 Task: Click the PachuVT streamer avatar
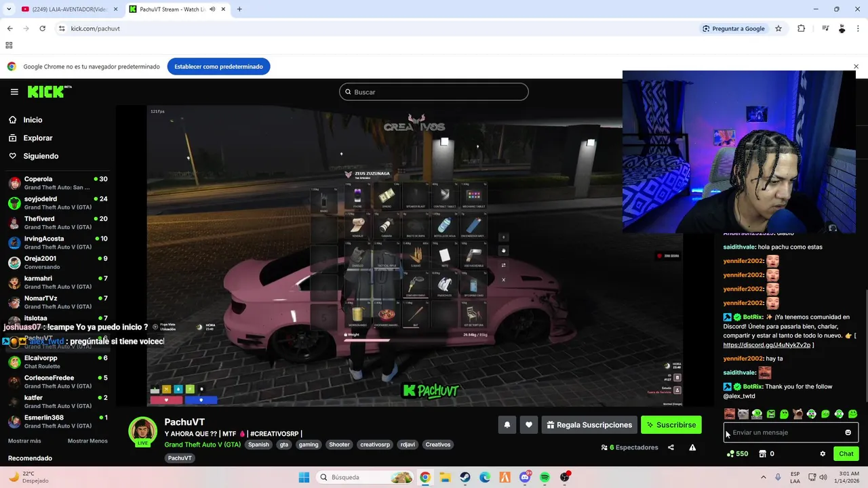pyautogui.click(x=143, y=432)
